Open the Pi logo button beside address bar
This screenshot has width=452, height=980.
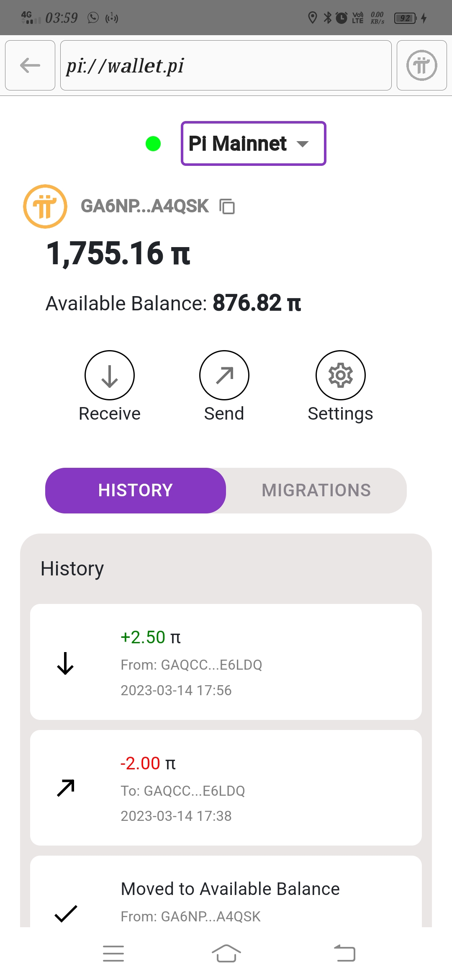421,65
